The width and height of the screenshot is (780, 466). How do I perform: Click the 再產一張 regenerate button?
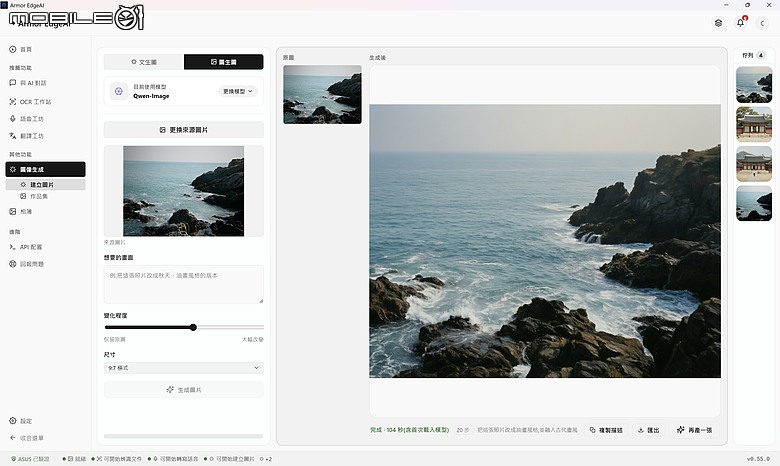pos(694,430)
